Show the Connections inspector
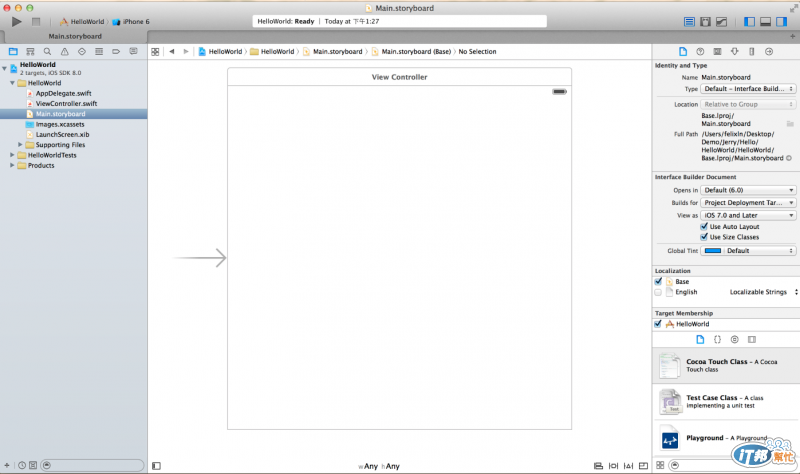This screenshot has height=474, width=800. coord(769,52)
